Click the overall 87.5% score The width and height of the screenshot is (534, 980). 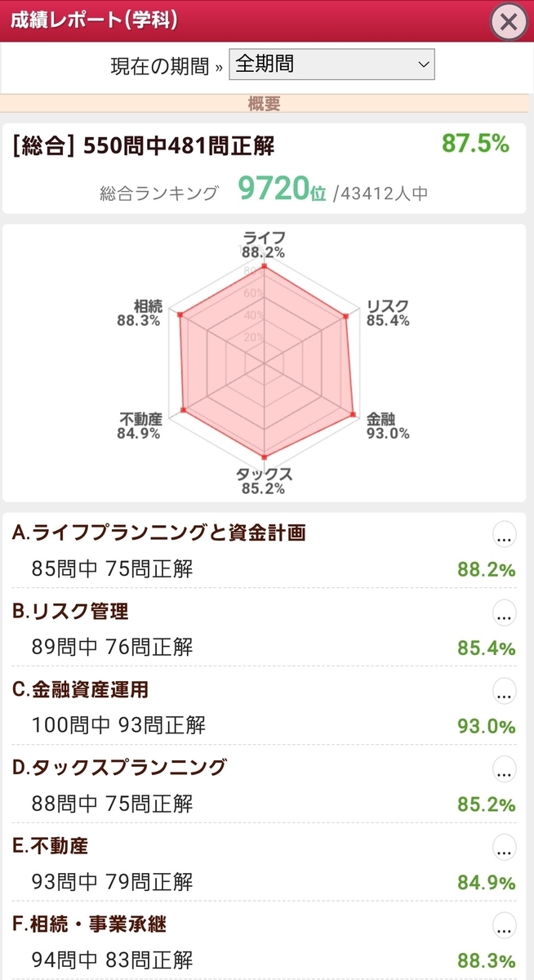coord(475,144)
